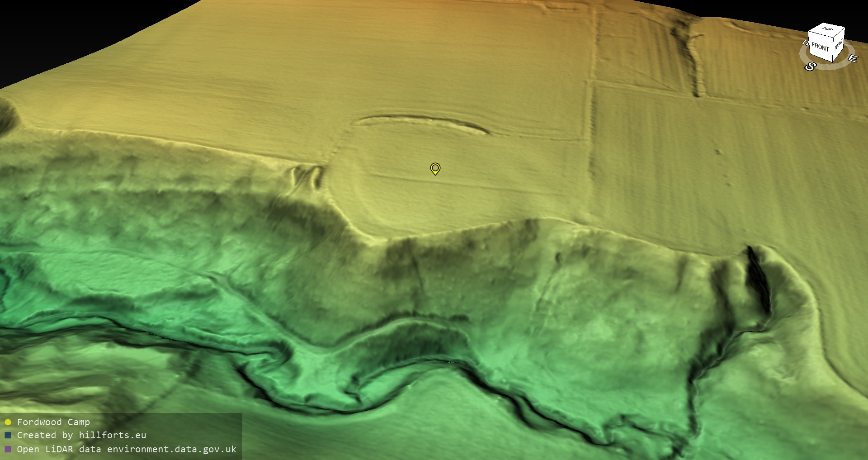Click the E compass letter
The width and height of the screenshot is (868, 460).
[852, 59]
